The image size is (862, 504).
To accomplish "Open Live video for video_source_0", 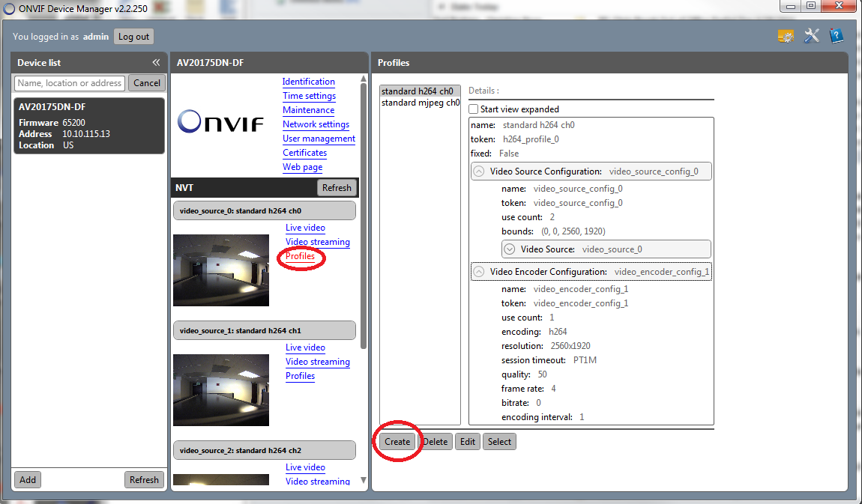I will tap(305, 228).
